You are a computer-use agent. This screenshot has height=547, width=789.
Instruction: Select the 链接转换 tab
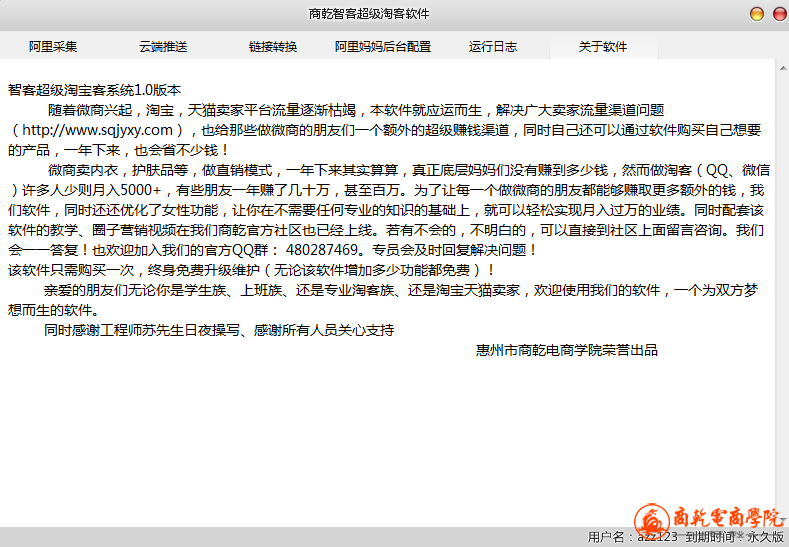[273, 46]
